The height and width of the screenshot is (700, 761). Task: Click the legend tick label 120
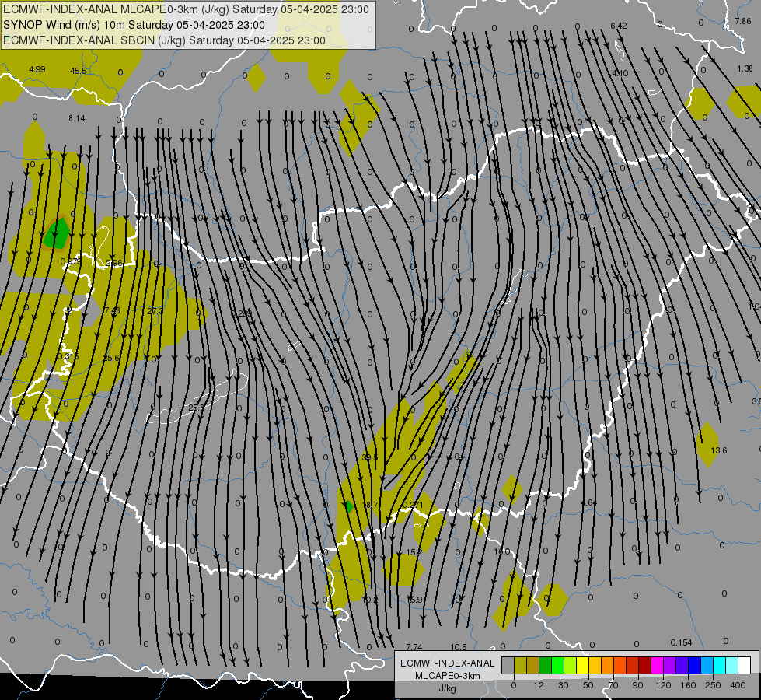[x=663, y=685]
